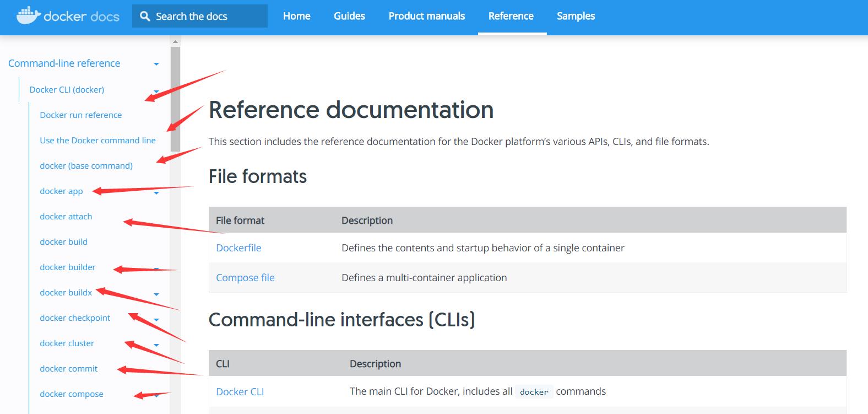Click the sidebar scroll-up arrow
Image resolution: width=868 pixels, height=414 pixels.
176,41
